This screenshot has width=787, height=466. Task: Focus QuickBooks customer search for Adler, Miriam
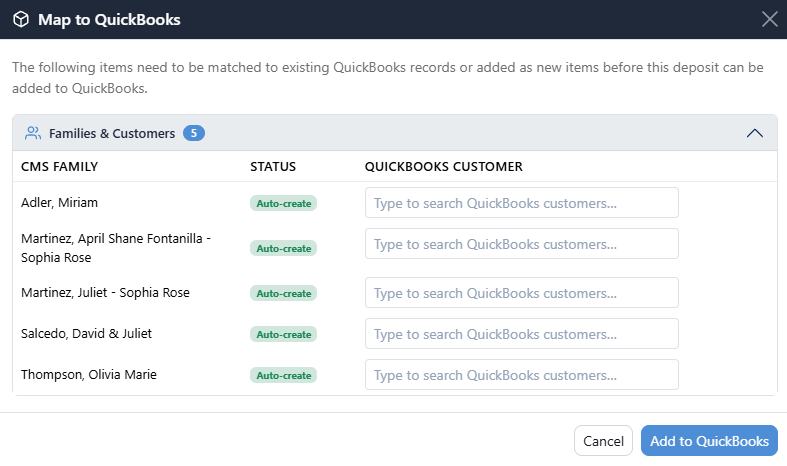521,203
